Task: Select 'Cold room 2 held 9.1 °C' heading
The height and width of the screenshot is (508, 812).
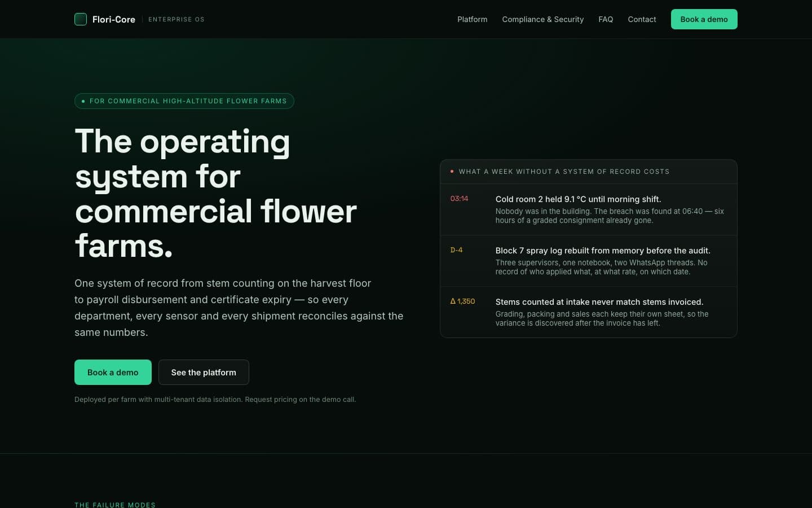Action: [578, 199]
